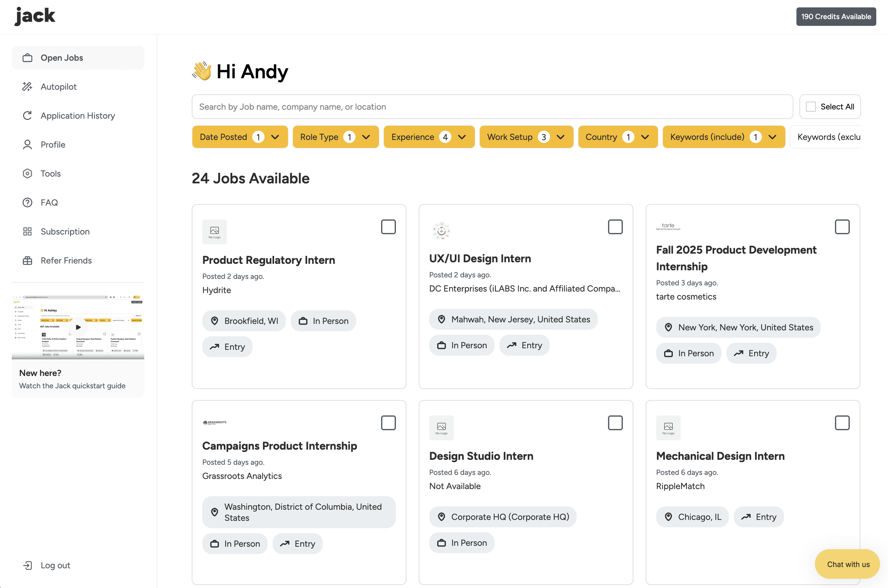
Task: Play the Jack quickstart guide video
Action: 78,327
